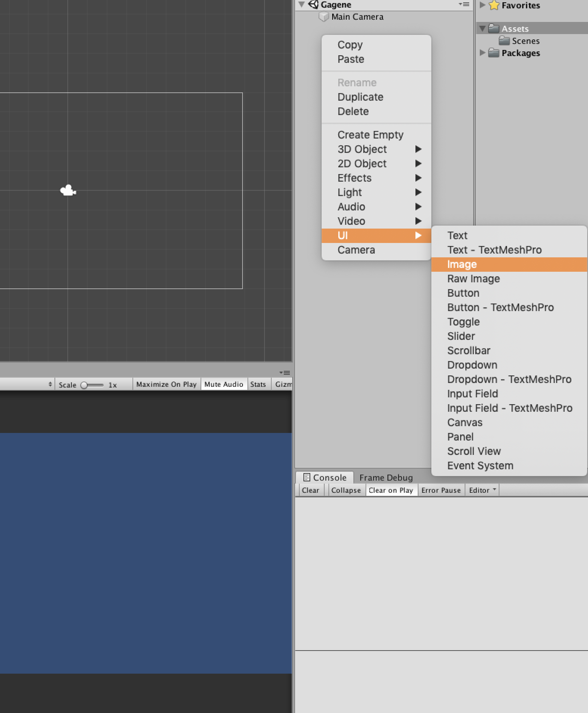Select Dropdown - TextMeshPro in the submenu

point(509,379)
